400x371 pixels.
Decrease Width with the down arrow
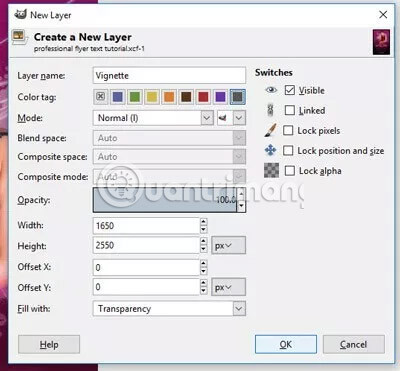pyautogui.click(x=203, y=230)
